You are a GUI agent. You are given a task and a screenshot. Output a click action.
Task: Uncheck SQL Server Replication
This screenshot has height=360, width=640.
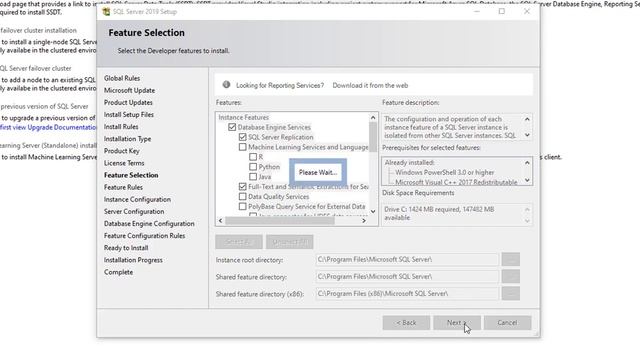(x=242, y=137)
